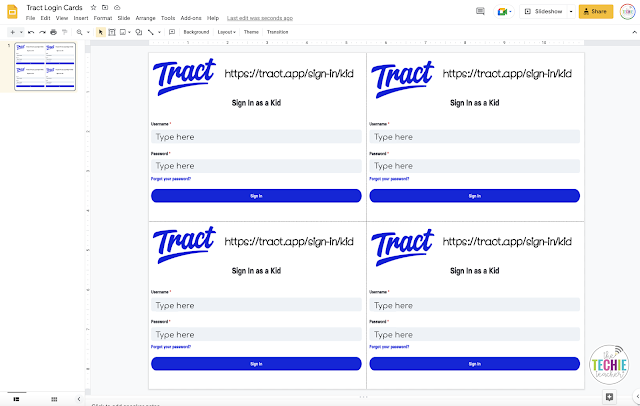Rename the Tract Login Cards title
The height and width of the screenshot is (406, 640).
[x=54, y=7]
